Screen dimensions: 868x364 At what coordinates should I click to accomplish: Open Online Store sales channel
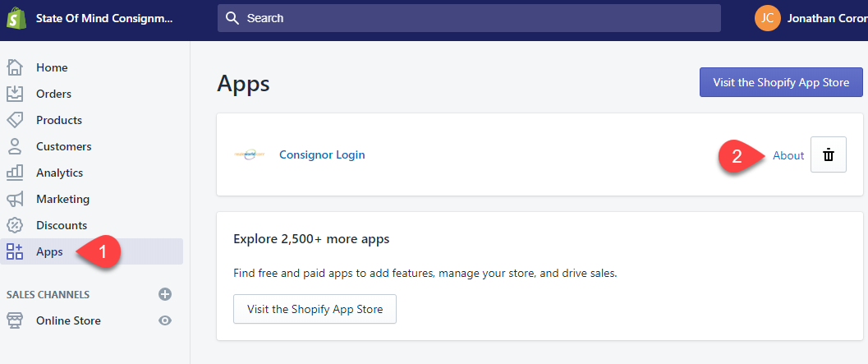(x=68, y=320)
